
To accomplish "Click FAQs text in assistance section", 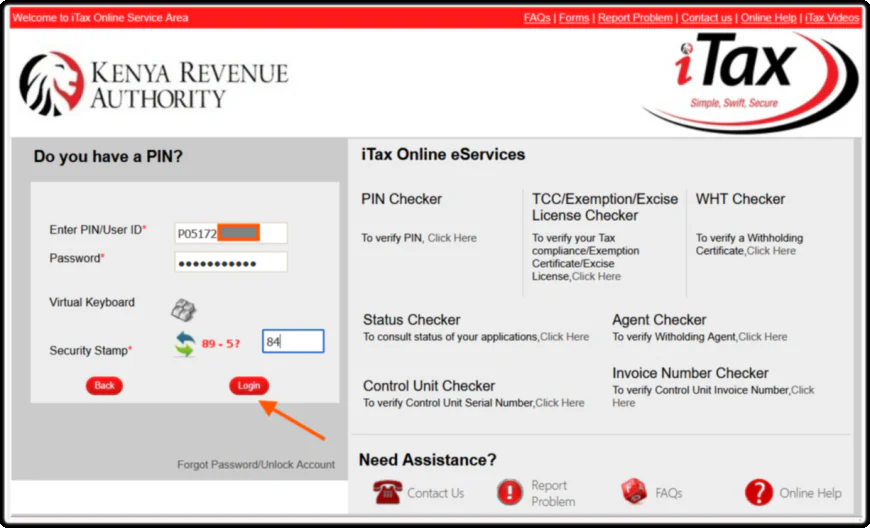I will 669,493.
